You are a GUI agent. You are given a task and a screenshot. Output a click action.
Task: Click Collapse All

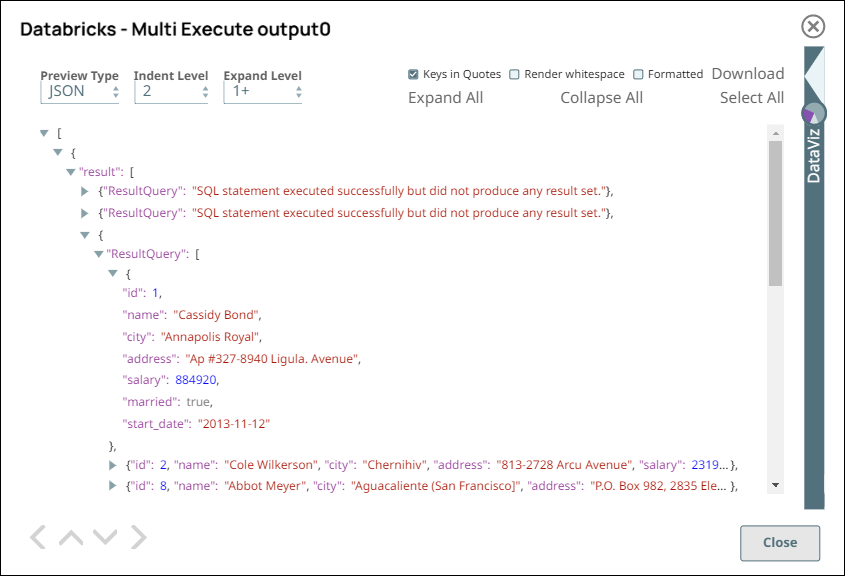(601, 98)
